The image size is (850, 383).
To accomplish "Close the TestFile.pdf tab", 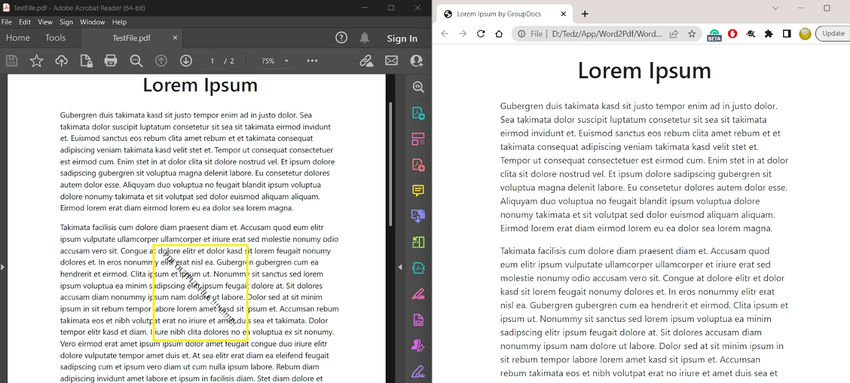I will [175, 38].
